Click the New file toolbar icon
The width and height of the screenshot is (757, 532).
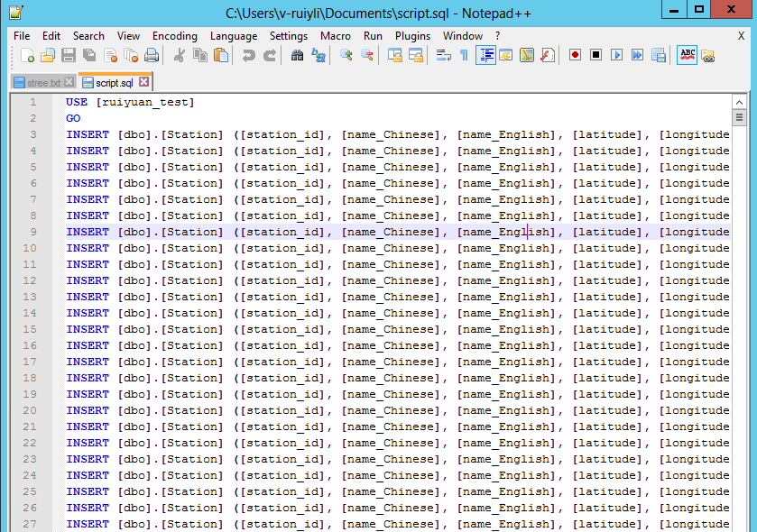[27, 56]
